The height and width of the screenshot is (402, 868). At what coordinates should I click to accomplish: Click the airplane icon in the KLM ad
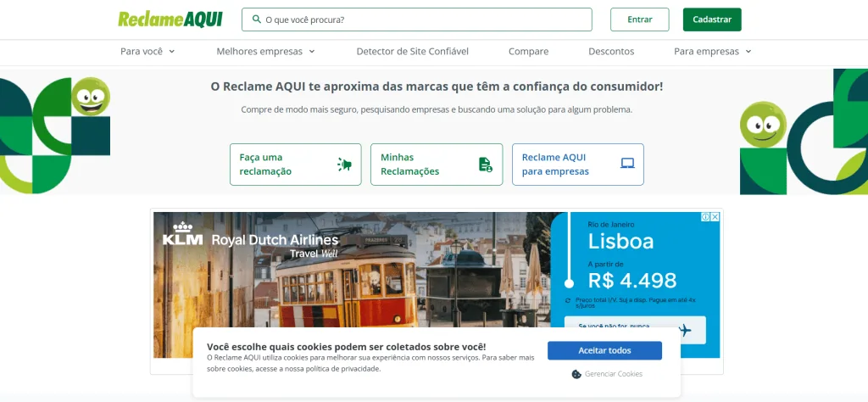pyautogui.click(x=685, y=331)
